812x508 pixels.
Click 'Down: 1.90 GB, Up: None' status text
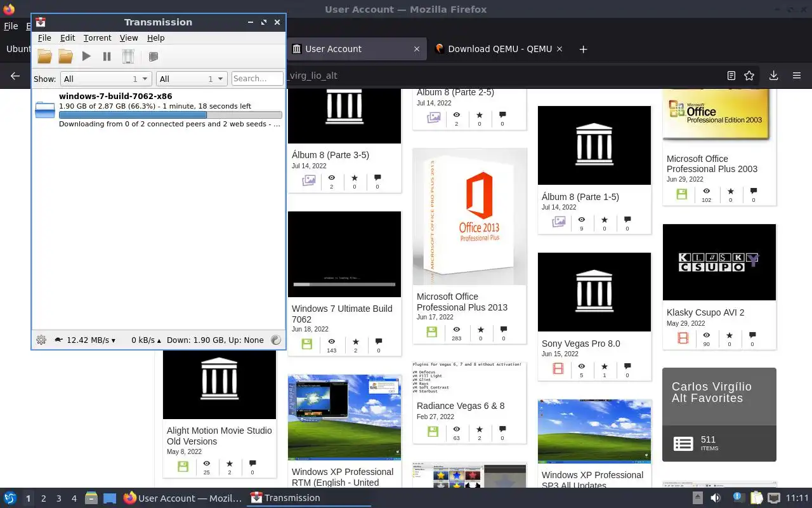(x=215, y=340)
